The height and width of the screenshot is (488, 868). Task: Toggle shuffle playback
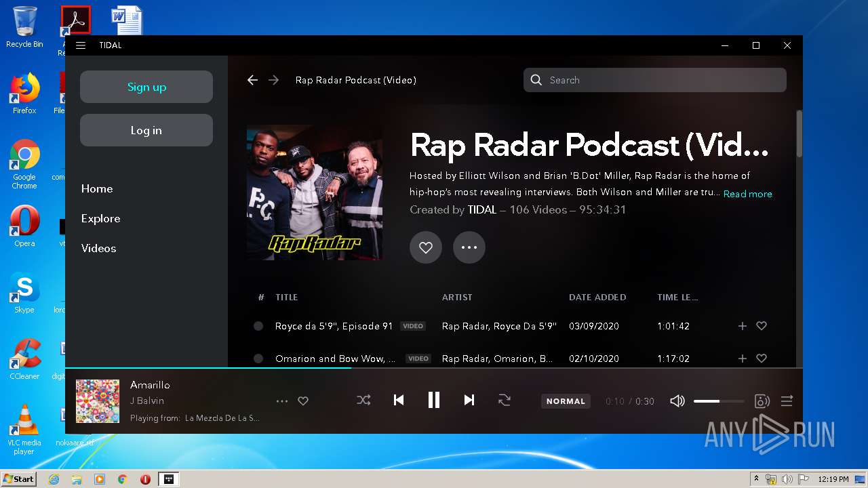coord(363,401)
